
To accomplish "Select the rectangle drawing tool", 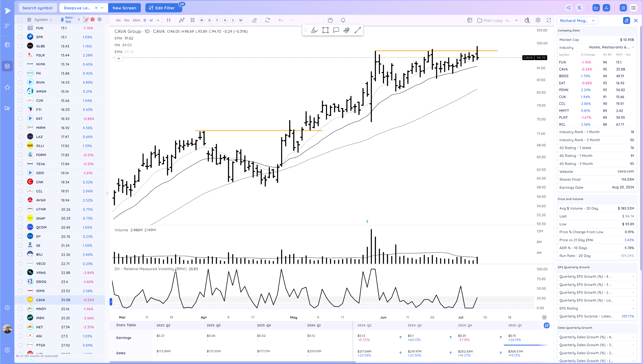I will coord(325,30).
